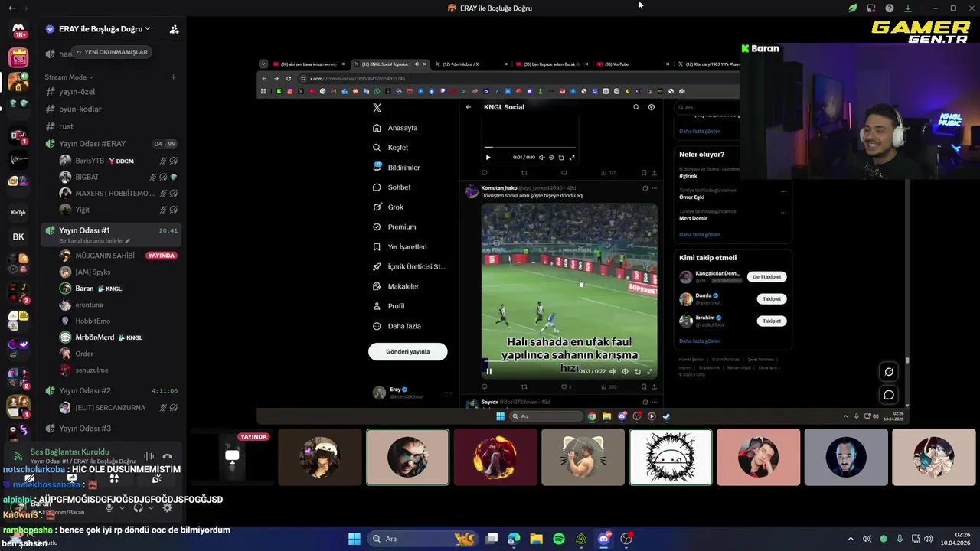Open Ses Bağlantısı Kuruldu connection info
The image size is (980, 551).
(x=70, y=452)
